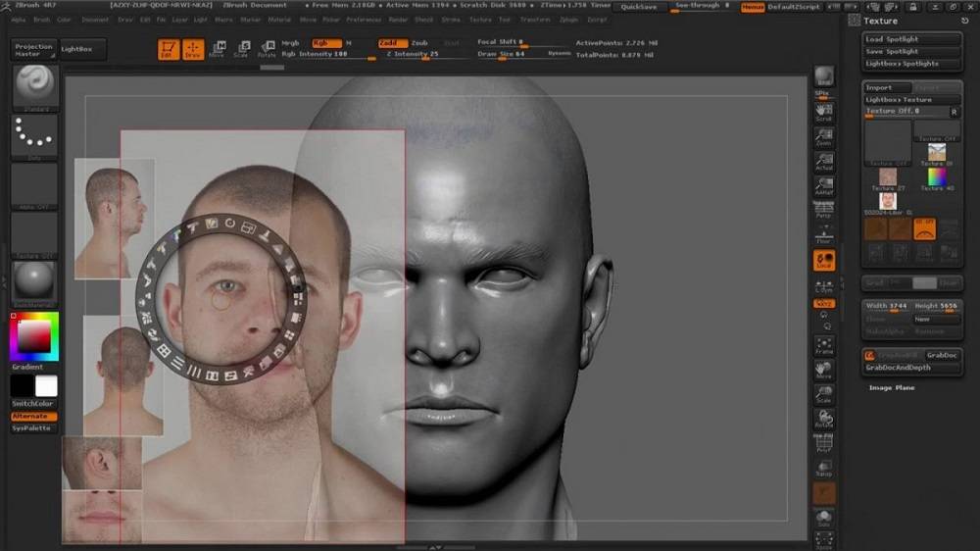
Task: Click the Zoom icon in right shelf
Action: pyautogui.click(x=824, y=137)
